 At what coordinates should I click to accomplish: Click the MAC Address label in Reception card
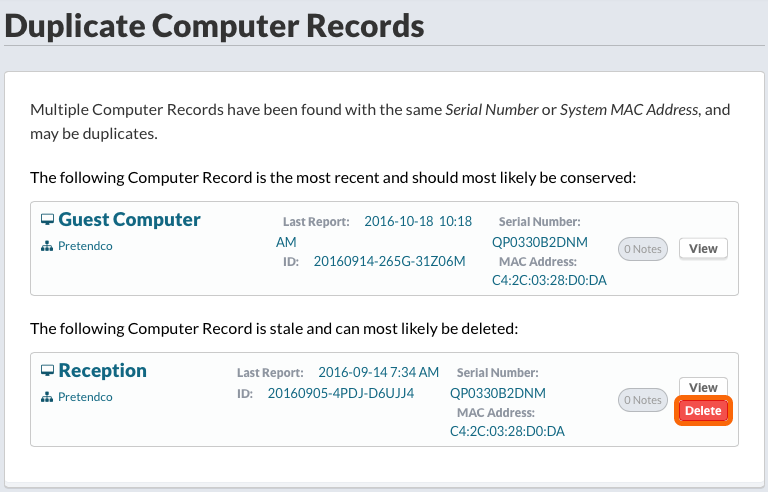[x=496, y=413]
